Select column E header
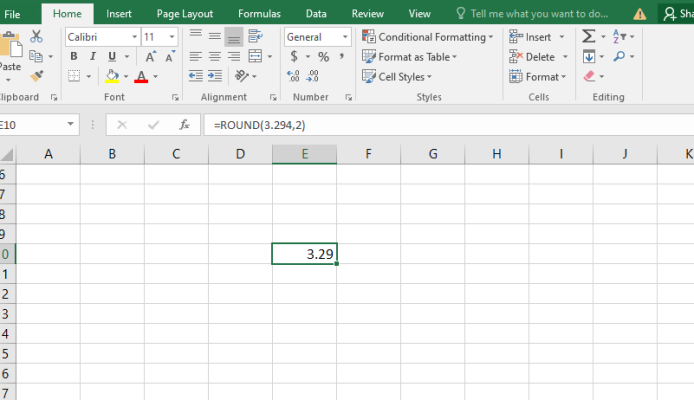Viewport: 694px width, 400px height. click(x=305, y=154)
